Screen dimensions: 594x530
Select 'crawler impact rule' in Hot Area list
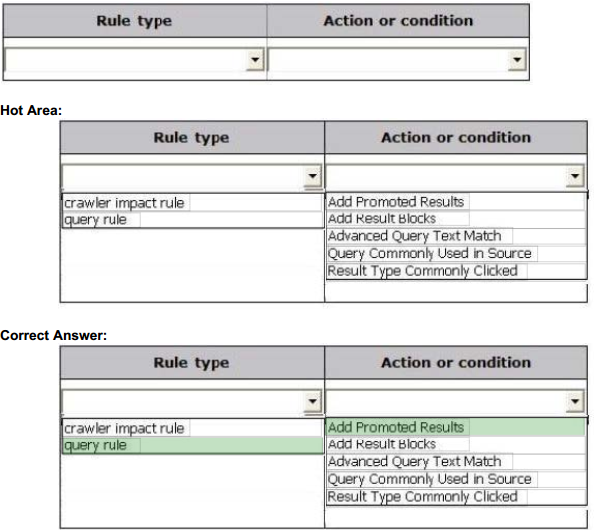[192, 203]
